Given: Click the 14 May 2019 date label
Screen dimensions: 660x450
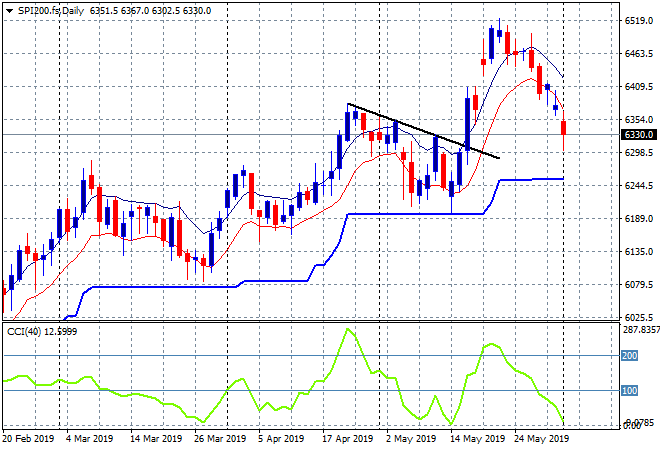Looking at the screenshot, I should [x=477, y=439].
